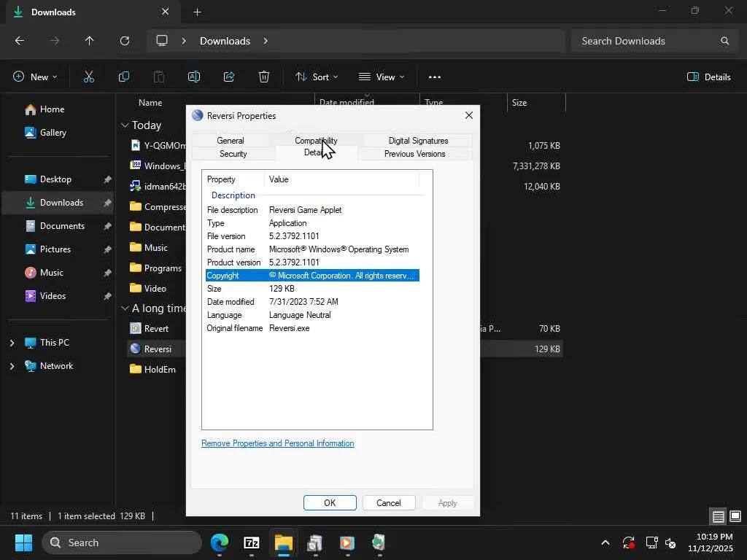This screenshot has height=560, width=747.
Task: Select the Revert file row
Action: pyautogui.click(x=346, y=329)
